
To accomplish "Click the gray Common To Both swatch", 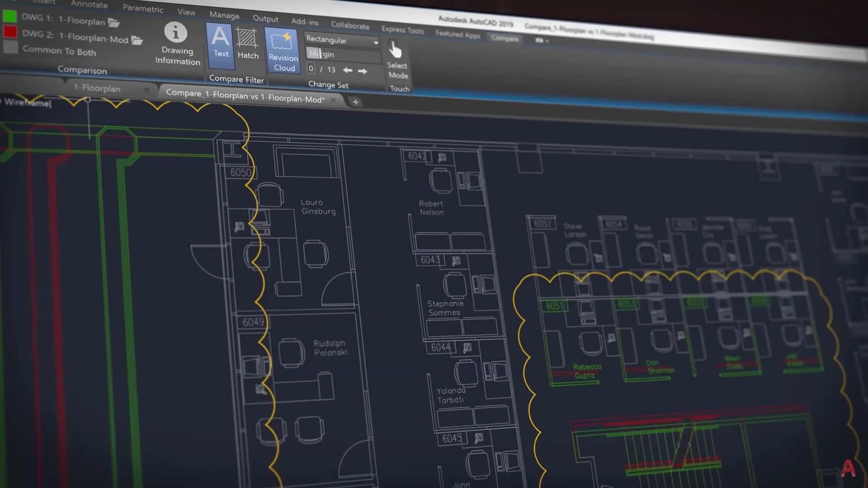I will [10, 47].
